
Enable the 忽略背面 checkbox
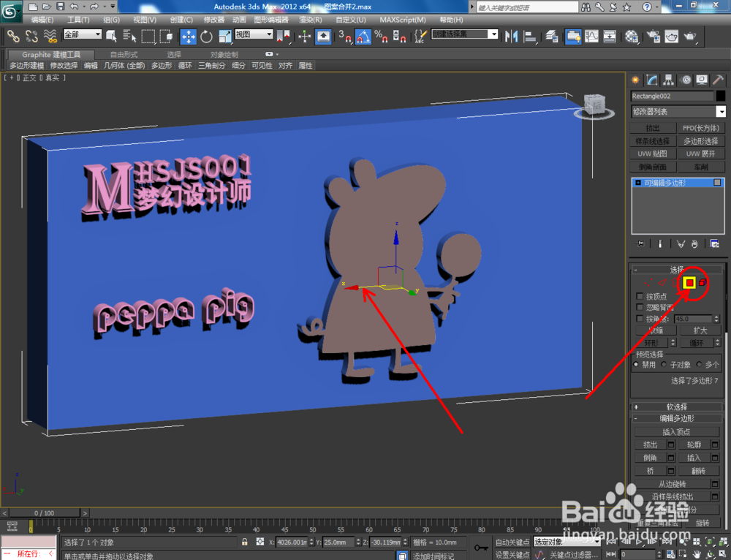(640, 308)
